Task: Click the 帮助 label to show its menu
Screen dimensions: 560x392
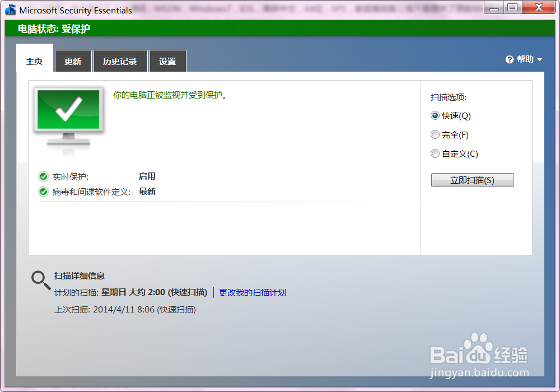Action: pyautogui.click(x=524, y=59)
